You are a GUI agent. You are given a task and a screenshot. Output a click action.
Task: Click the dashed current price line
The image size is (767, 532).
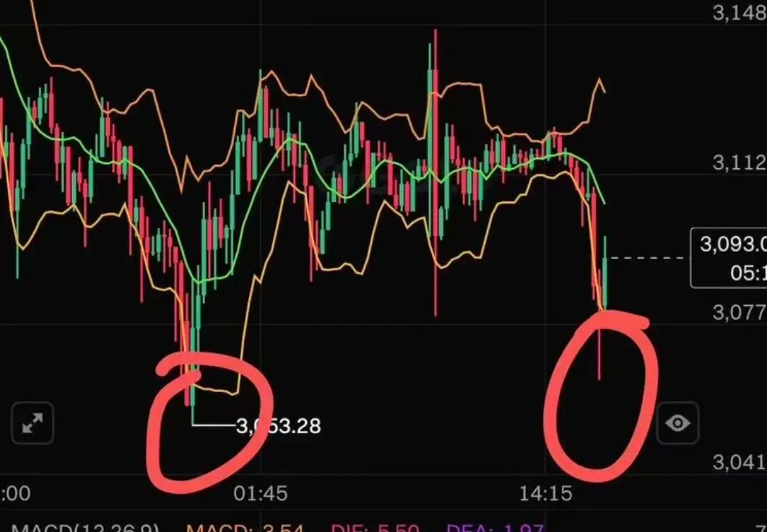pyautogui.click(x=648, y=258)
